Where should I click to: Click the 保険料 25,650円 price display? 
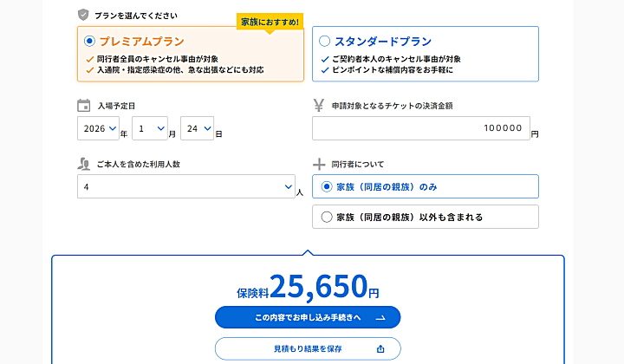pos(308,285)
